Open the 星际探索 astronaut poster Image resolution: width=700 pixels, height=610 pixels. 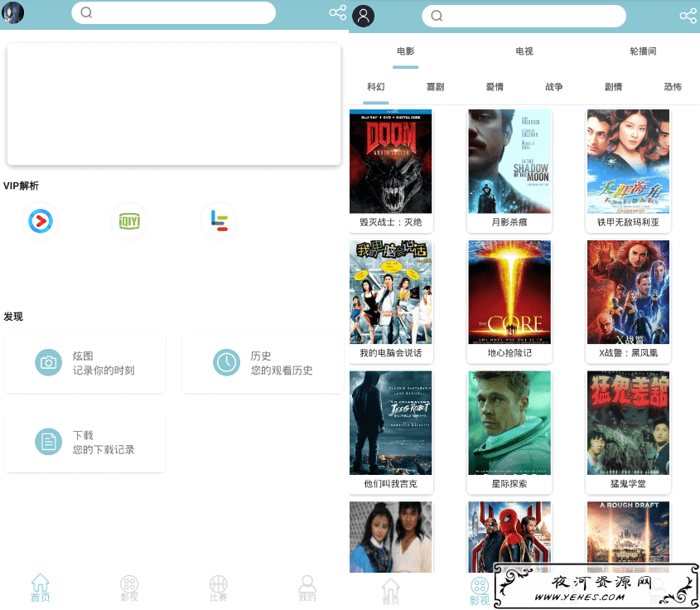[509, 423]
